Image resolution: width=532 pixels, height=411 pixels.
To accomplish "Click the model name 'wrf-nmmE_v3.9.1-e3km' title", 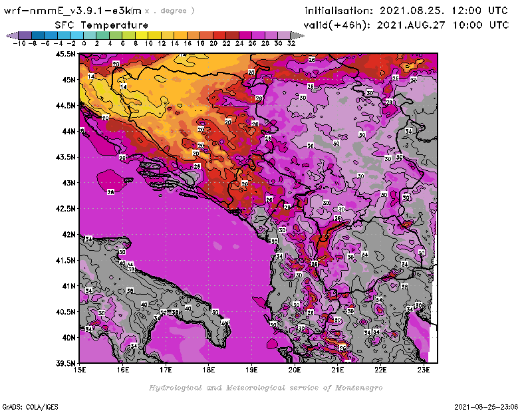I will [x=72, y=11].
